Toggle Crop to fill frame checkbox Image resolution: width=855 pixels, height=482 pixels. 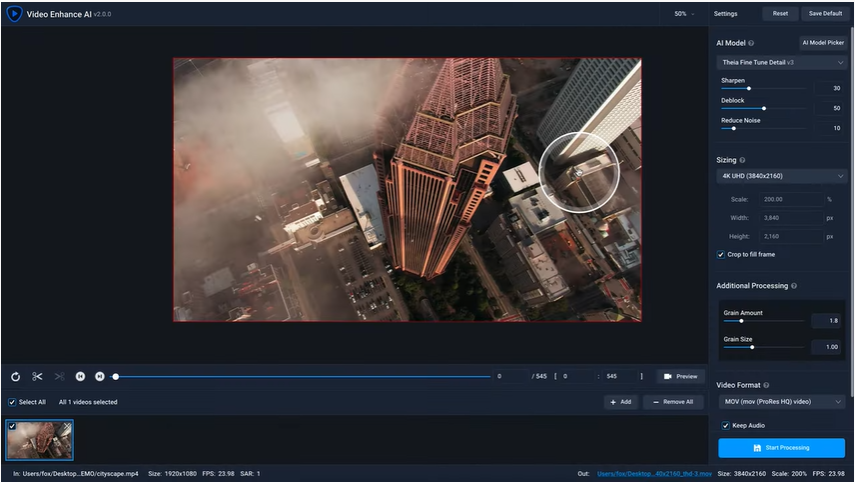pos(721,255)
